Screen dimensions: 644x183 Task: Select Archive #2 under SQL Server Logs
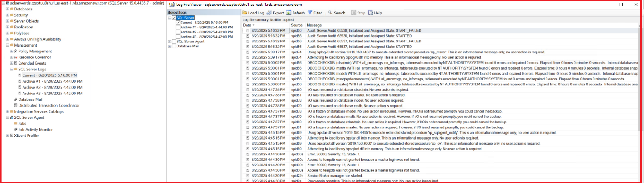pos(52,87)
